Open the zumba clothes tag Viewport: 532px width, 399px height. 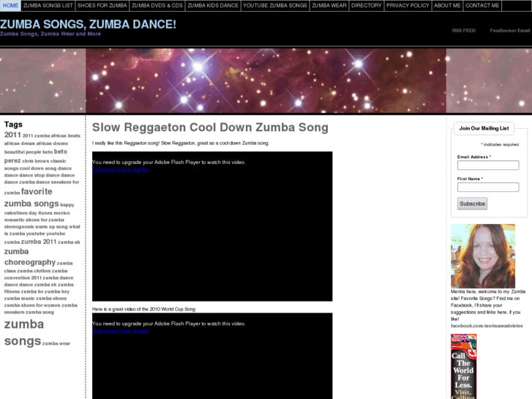point(34,271)
